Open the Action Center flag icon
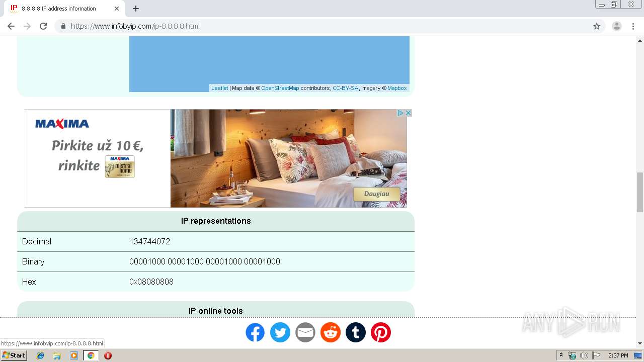Image resolution: width=644 pixels, height=362 pixels. [x=596, y=355]
